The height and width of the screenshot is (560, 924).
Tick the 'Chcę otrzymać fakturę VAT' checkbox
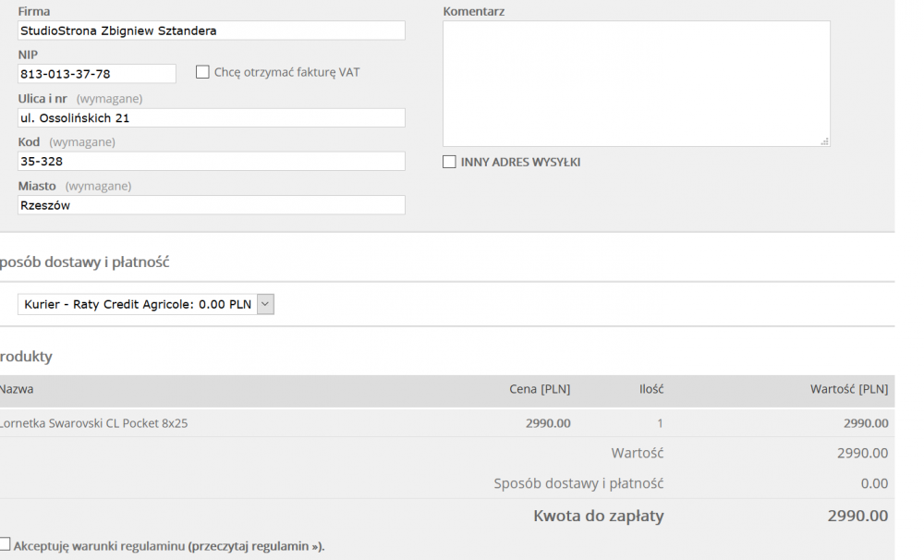pos(202,72)
